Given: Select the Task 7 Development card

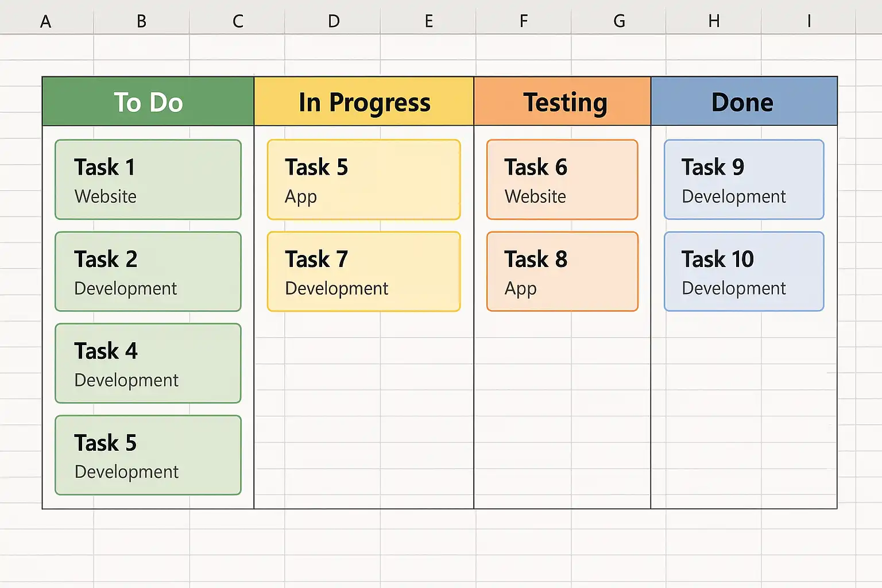Looking at the screenshot, I should [x=364, y=272].
